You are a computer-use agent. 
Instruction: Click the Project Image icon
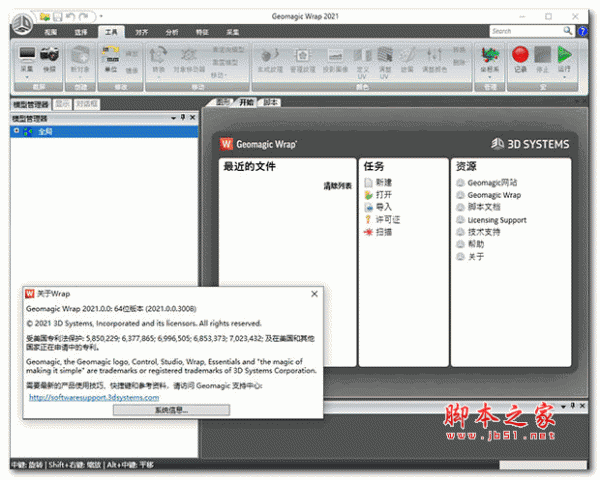pyautogui.click(x=335, y=55)
